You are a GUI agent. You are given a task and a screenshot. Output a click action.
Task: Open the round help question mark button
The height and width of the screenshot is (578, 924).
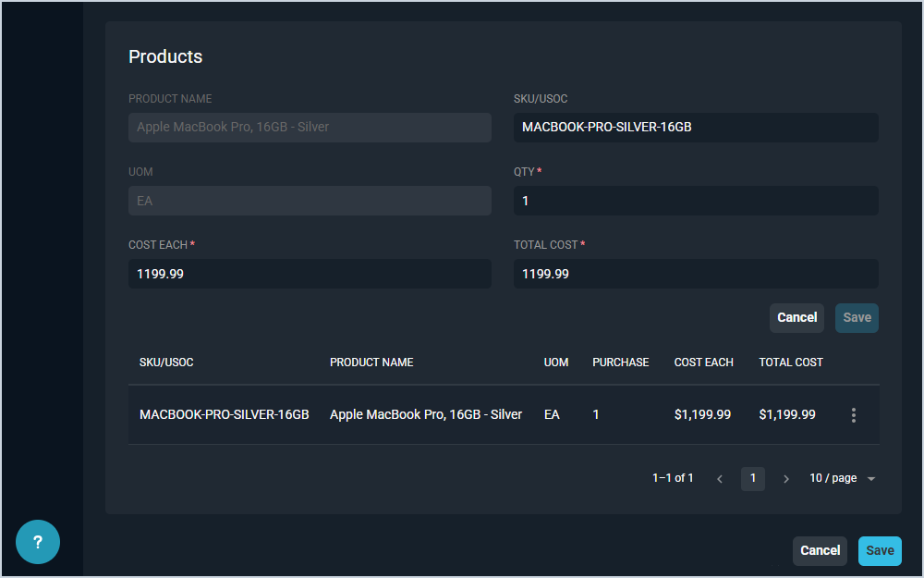(x=38, y=542)
